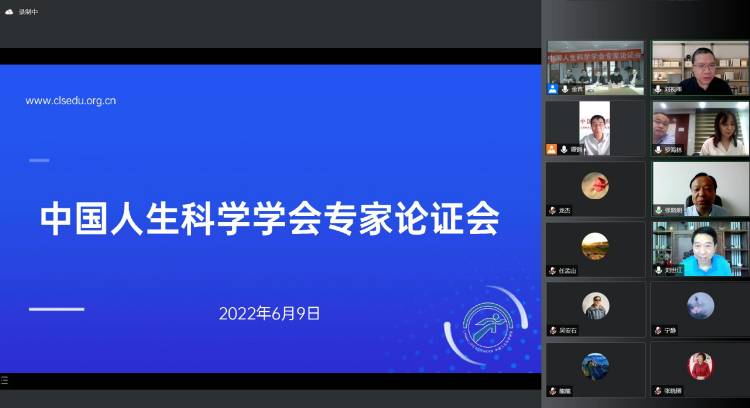The width and height of the screenshot is (750, 408).
Task: Click muted mic icon under the red flower avatar
Action: 552,210
